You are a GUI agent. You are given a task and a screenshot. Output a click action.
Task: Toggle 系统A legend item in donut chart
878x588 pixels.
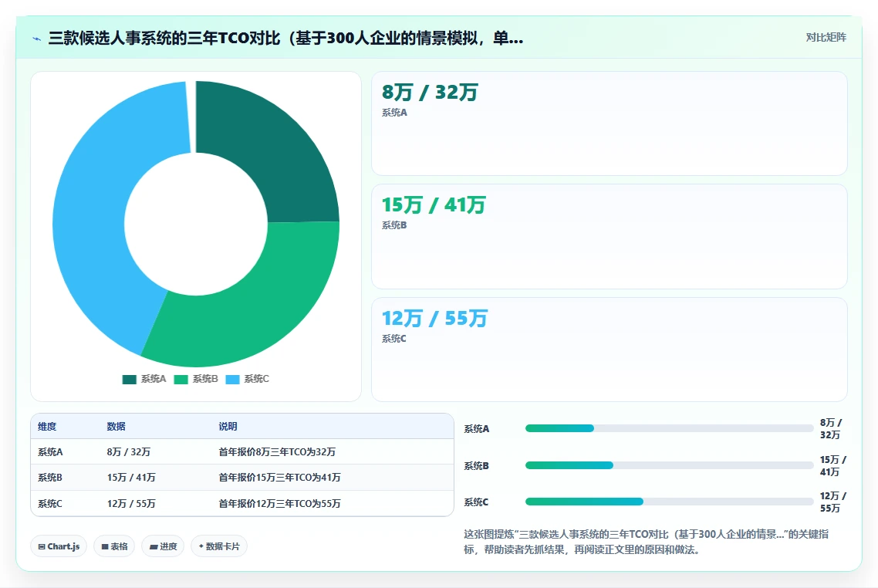(x=144, y=379)
